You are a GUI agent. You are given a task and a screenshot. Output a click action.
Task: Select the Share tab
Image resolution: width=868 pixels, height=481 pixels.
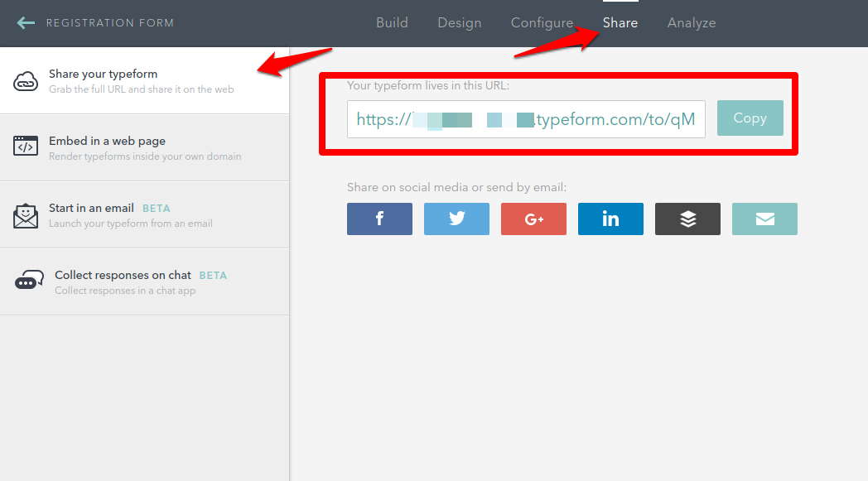[620, 22]
